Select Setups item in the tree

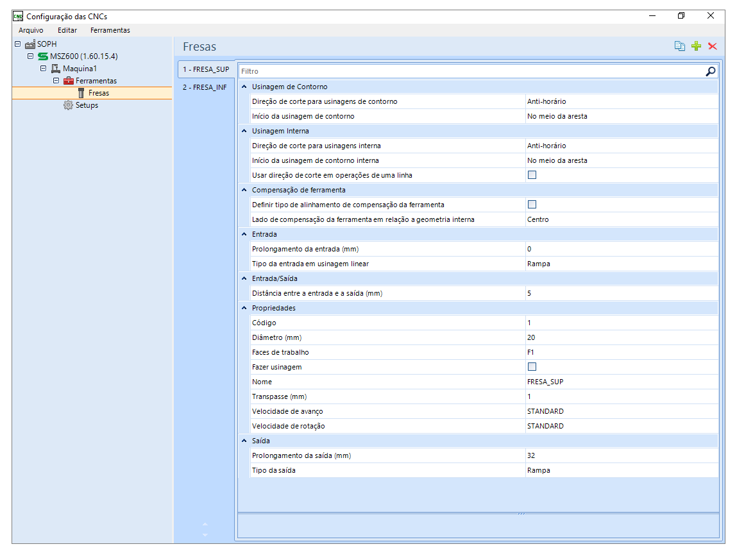click(87, 105)
